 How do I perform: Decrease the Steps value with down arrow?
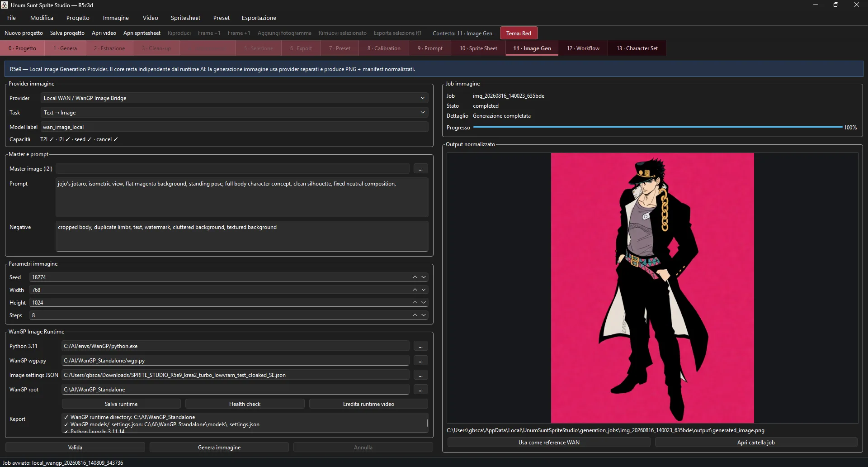(424, 315)
